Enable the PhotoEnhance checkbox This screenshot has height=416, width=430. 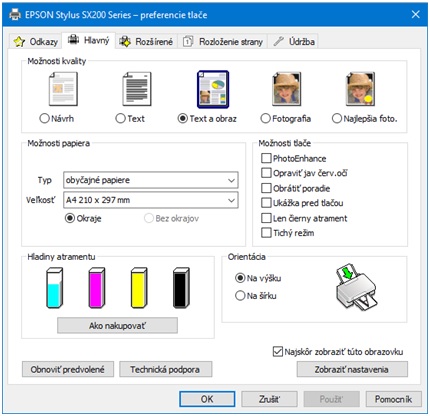tap(266, 158)
